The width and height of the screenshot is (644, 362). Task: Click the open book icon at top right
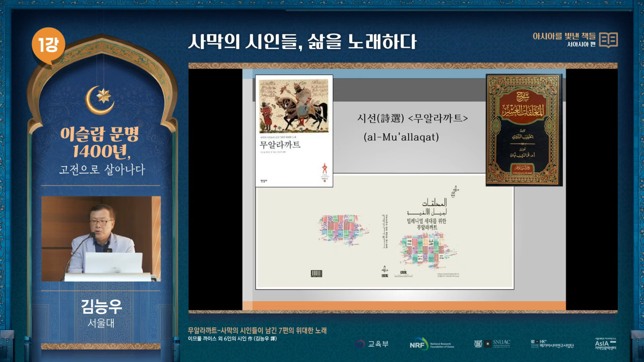[x=608, y=40]
